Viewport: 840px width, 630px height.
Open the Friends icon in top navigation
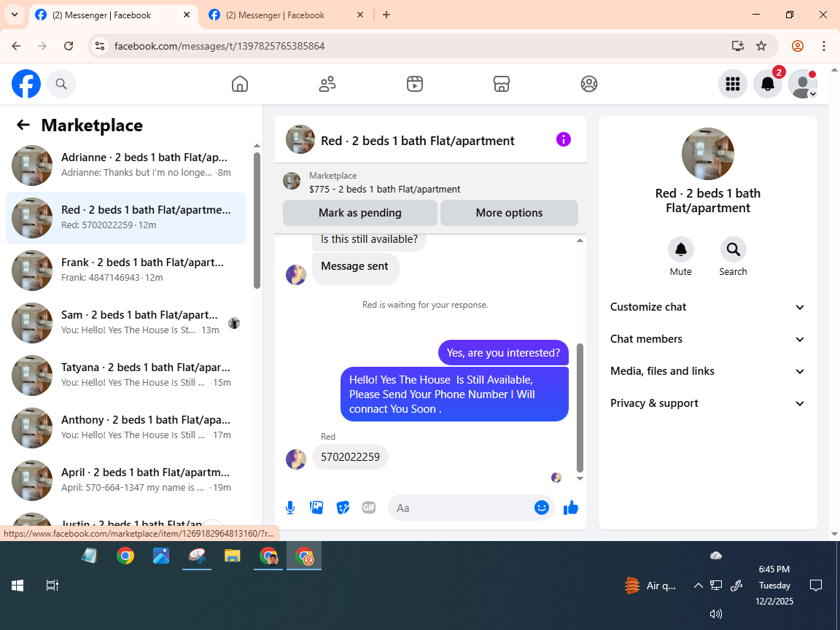[x=327, y=84]
